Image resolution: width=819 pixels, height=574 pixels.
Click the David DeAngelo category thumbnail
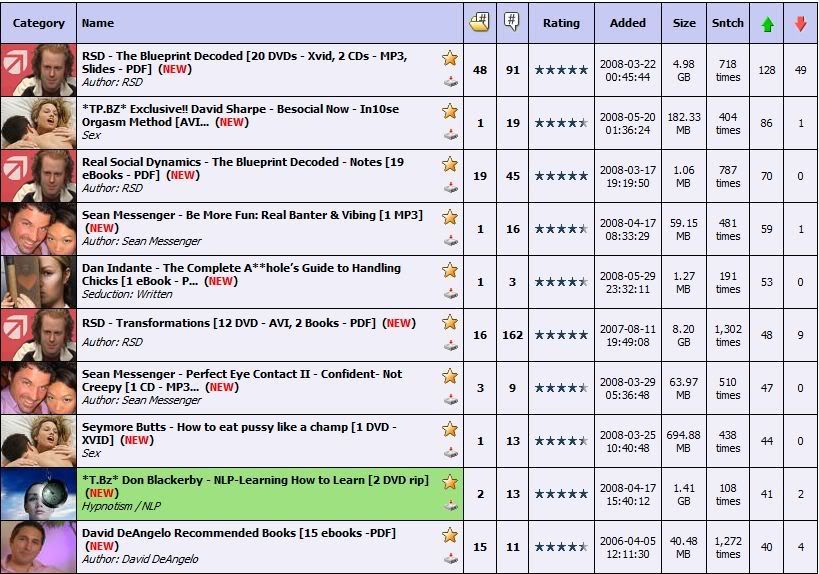click(x=38, y=547)
